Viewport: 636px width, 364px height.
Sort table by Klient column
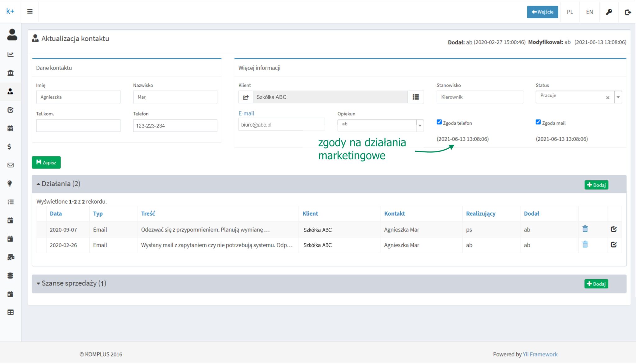pyautogui.click(x=310, y=213)
